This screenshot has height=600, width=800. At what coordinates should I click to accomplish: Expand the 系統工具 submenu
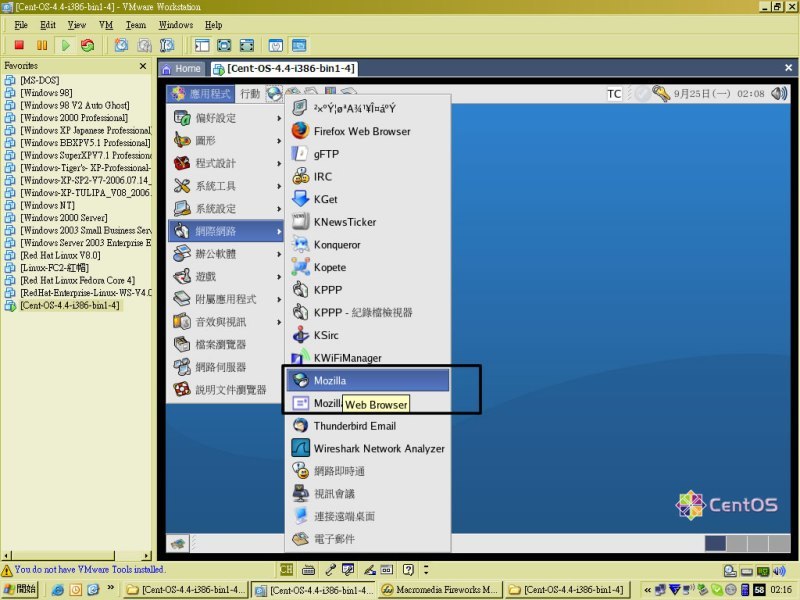[227, 186]
